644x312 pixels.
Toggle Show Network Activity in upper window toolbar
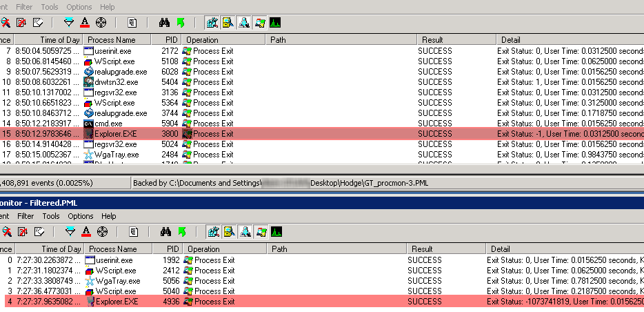point(244,23)
